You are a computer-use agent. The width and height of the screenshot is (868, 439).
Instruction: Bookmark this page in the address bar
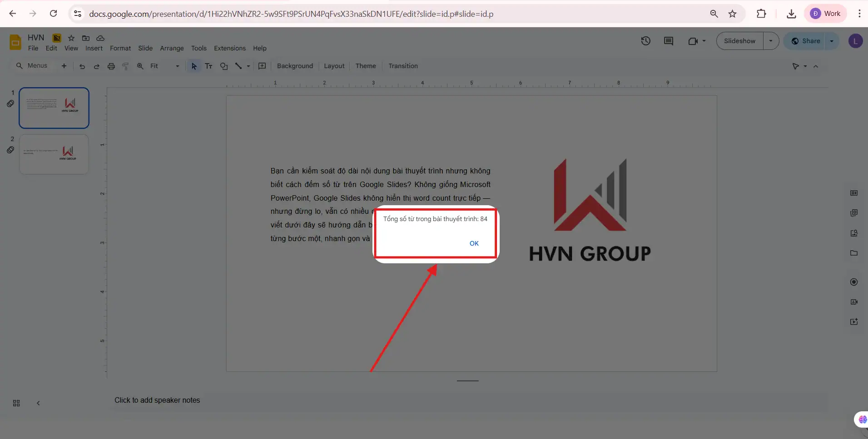coord(732,14)
